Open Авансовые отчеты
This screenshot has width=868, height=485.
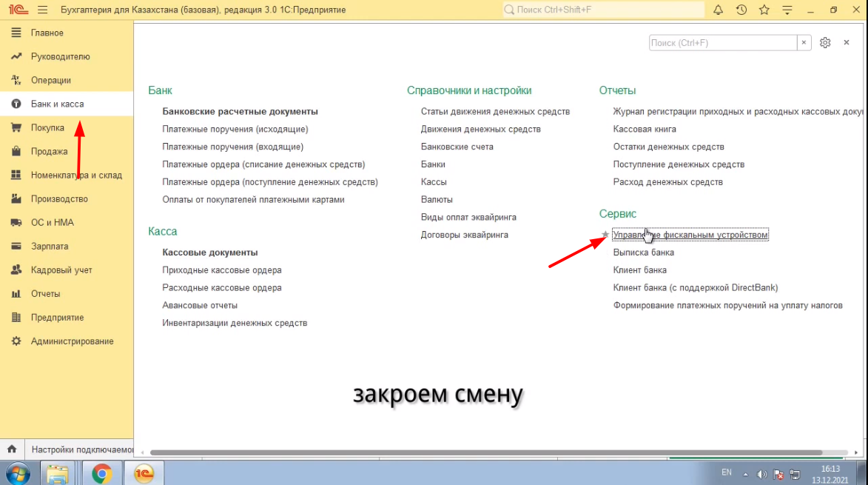(x=200, y=306)
